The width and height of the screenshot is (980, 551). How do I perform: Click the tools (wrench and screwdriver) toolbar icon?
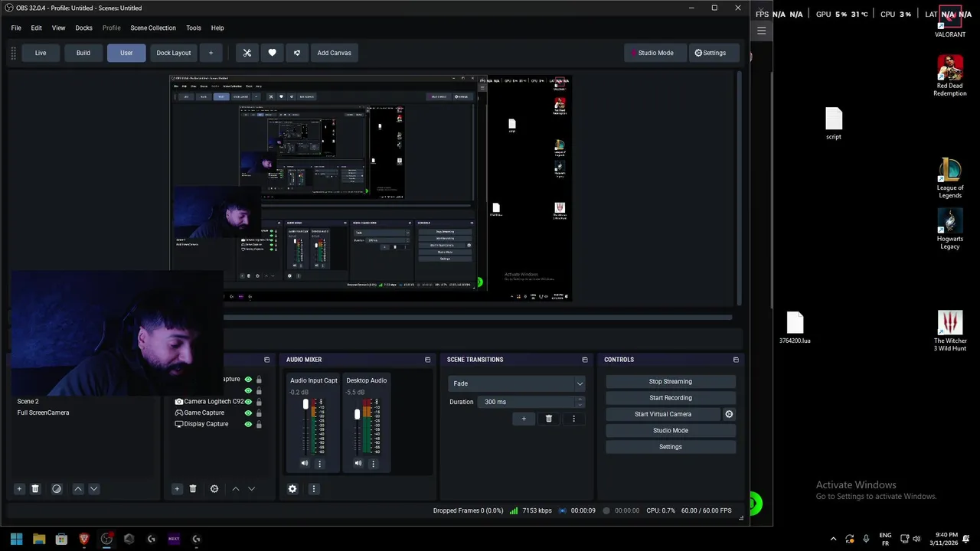tap(247, 53)
